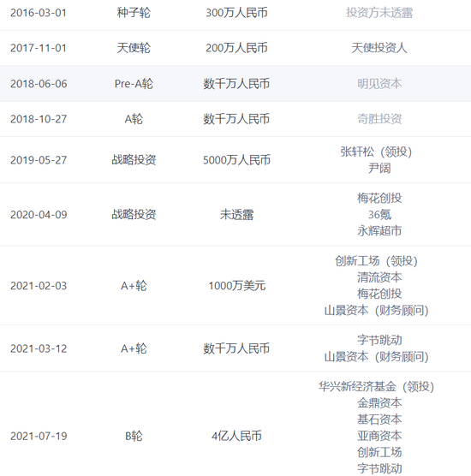The width and height of the screenshot is (471, 476).
Task: Click A+轮 in the 2021-03-12 row
Action: (134, 348)
